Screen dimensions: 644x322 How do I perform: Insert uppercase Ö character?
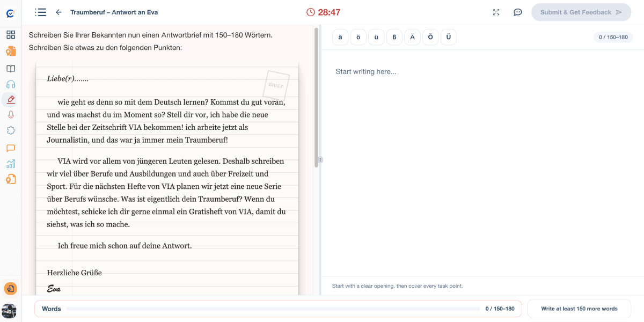(x=430, y=37)
